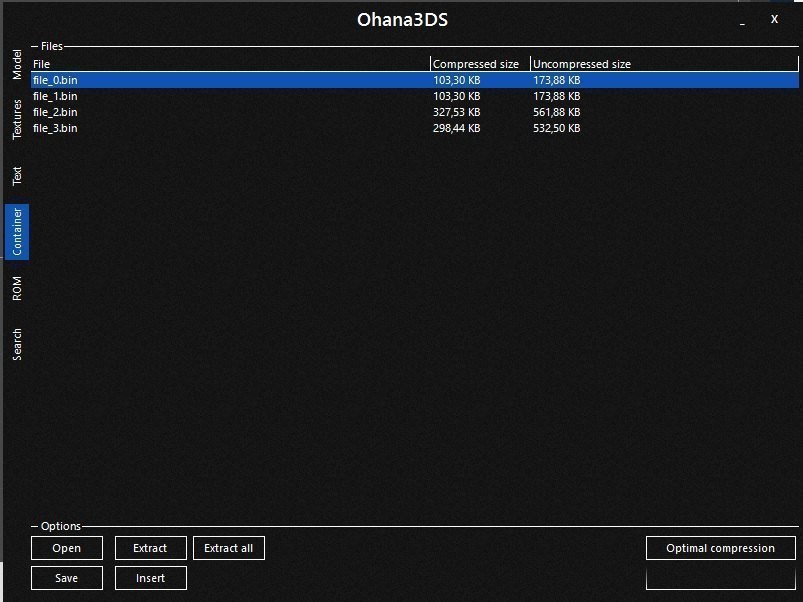Image resolution: width=803 pixels, height=602 pixels.
Task: Click the Container tab
Action: coord(17,231)
